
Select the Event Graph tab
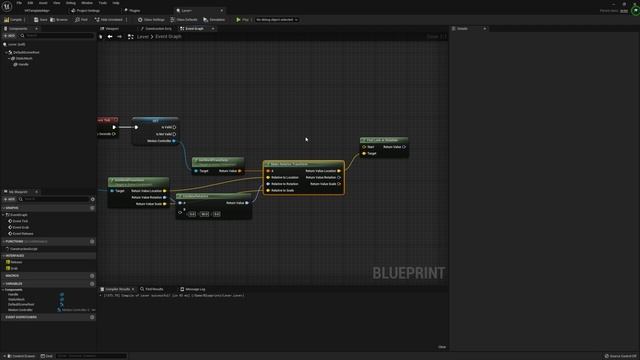point(192,29)
